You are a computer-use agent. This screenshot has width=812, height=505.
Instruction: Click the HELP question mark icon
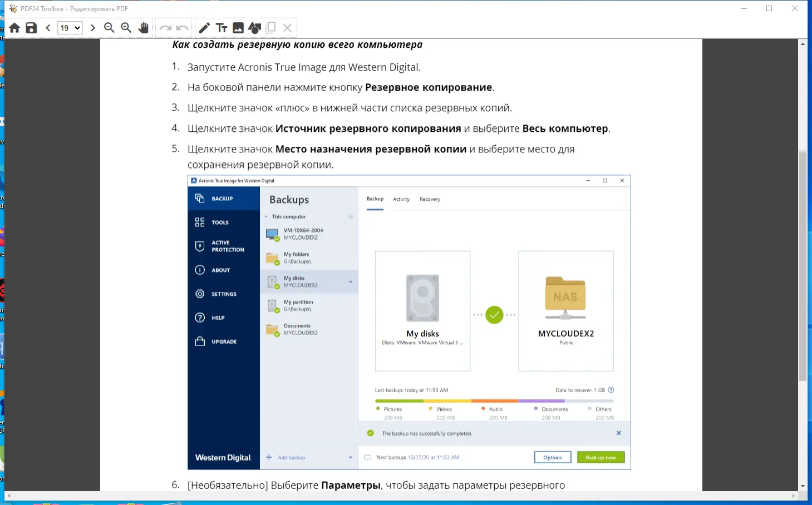click(200, 318)
